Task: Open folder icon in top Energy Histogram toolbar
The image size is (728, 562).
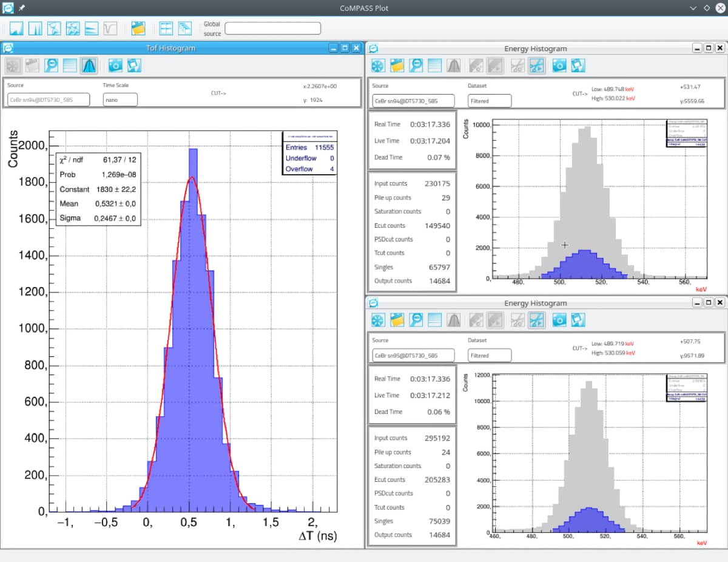Action: click(x=397, y=65)
